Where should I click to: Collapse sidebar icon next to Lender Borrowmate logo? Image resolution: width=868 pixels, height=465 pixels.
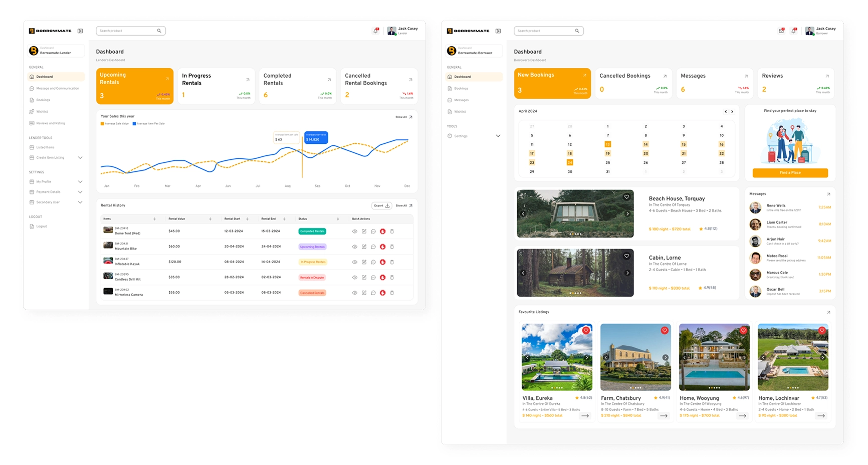(80, 31)
